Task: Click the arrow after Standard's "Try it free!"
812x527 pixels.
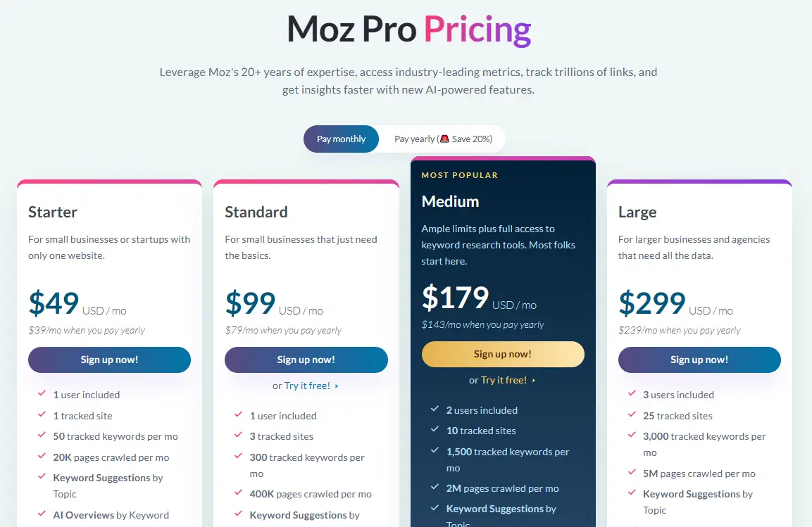Action: pos(337,385)
